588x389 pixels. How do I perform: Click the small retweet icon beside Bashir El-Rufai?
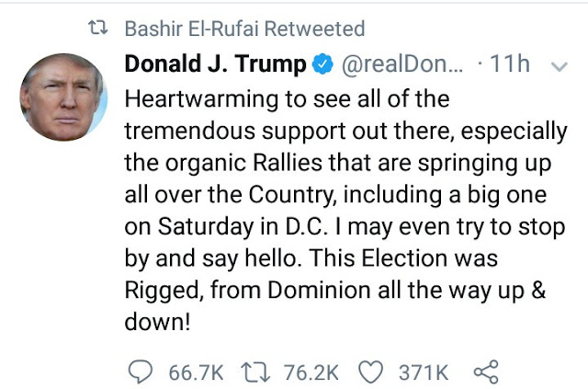(98, 29)
